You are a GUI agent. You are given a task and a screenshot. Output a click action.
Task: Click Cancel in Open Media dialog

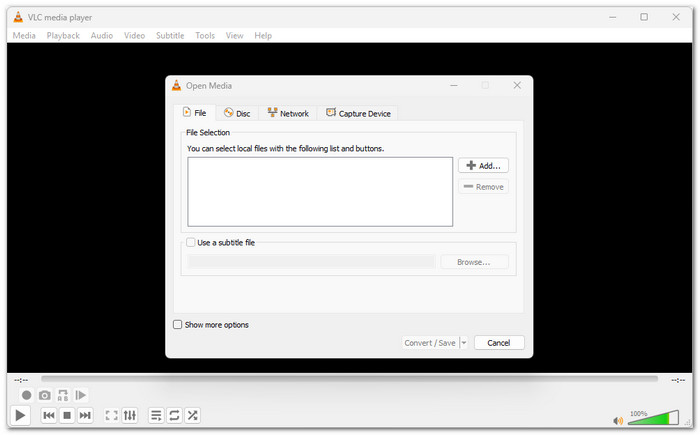[499, 343]
